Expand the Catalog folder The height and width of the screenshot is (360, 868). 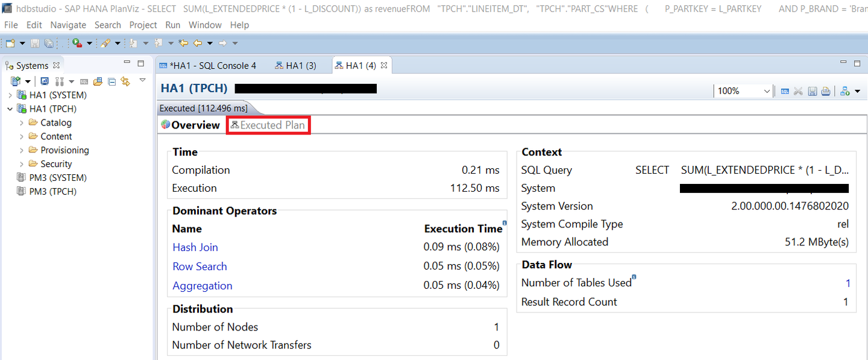pos(22,123)
